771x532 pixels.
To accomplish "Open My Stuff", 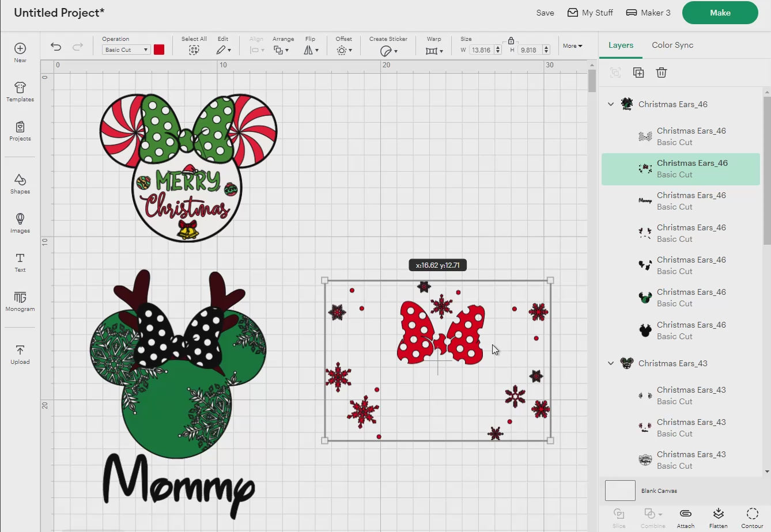I will pos(590,13).
